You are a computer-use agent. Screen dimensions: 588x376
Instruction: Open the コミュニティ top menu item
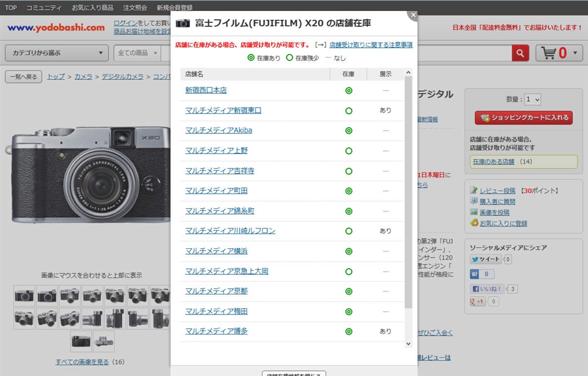click(x=44, y=7)
